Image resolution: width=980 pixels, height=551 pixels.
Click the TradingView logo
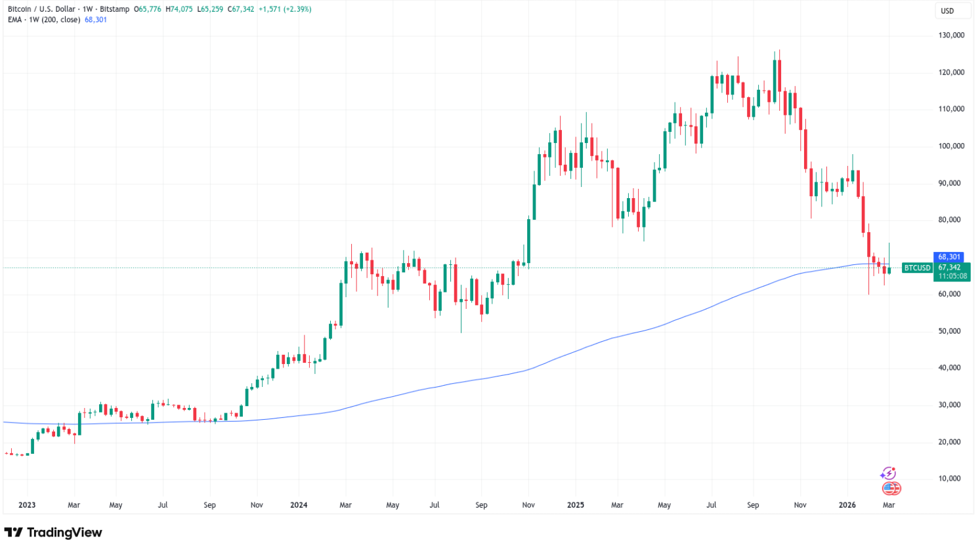[x=54, y=533]
